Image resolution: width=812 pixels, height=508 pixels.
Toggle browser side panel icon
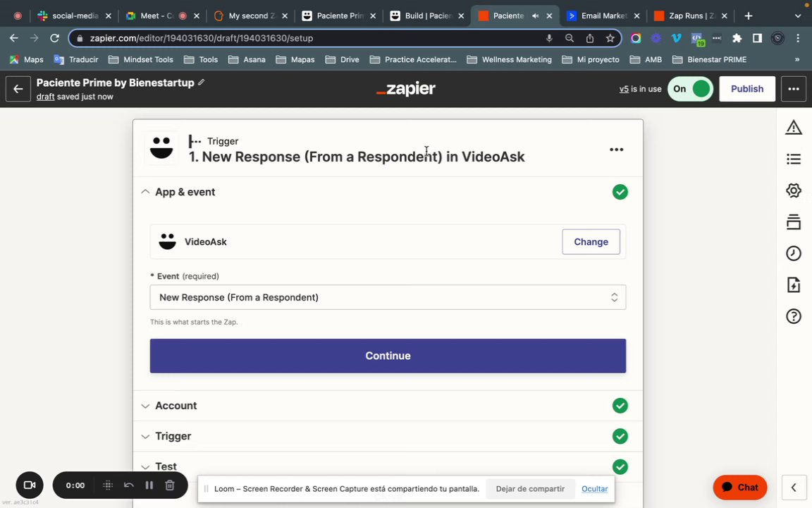click(x=757, y=38)
